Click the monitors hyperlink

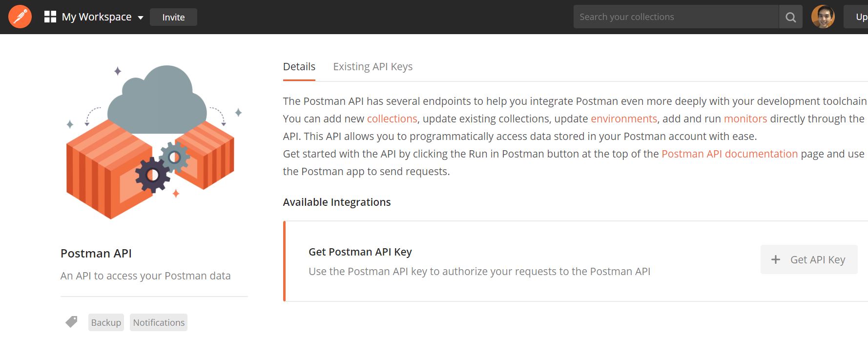tap(745, 119)
